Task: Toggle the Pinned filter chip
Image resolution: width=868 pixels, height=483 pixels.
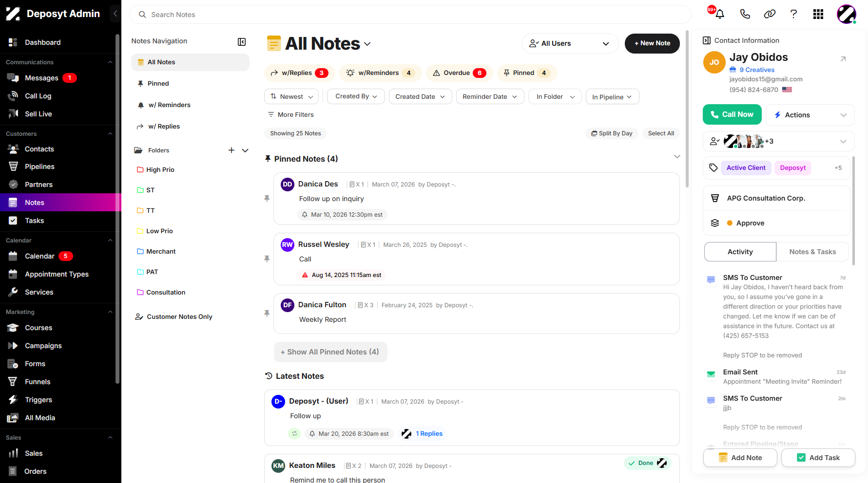Action: point(527,73)
